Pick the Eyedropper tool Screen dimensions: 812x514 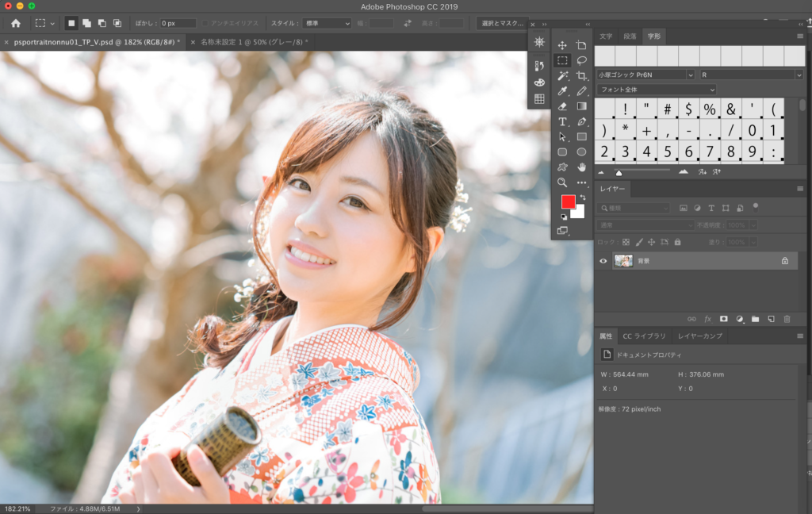pyautogui.click(x=562, y=91)
